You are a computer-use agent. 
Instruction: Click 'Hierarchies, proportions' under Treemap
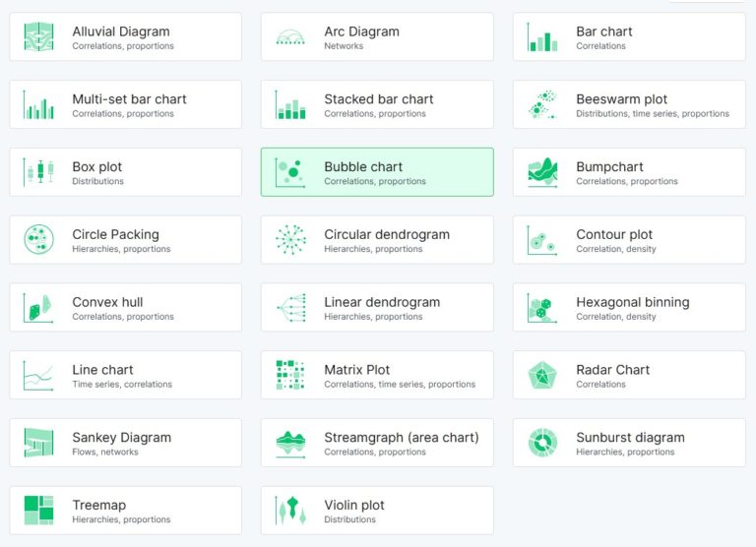[121, 519]
